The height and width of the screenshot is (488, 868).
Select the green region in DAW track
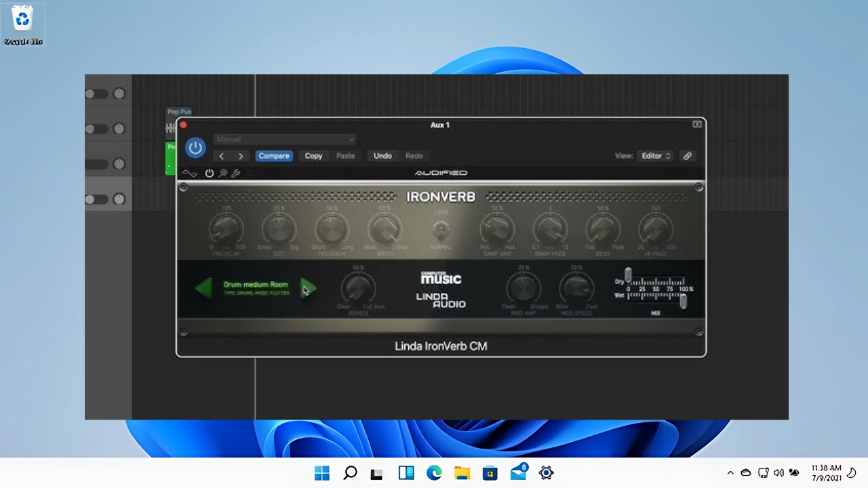170,158
